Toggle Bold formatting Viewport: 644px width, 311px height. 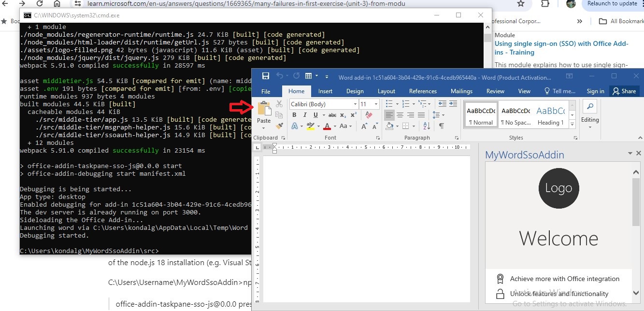(294, 115)
